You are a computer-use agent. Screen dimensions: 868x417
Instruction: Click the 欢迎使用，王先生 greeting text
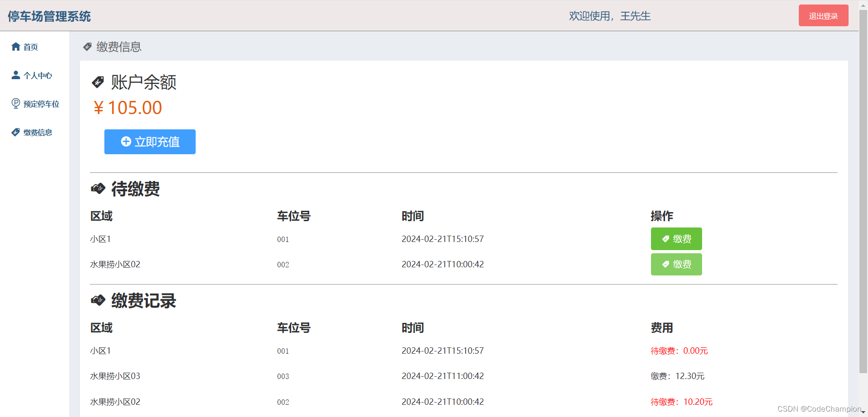[609, 16]
